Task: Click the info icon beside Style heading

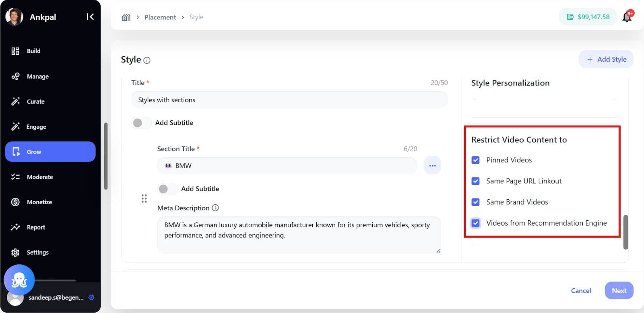Action: point(147,60)
